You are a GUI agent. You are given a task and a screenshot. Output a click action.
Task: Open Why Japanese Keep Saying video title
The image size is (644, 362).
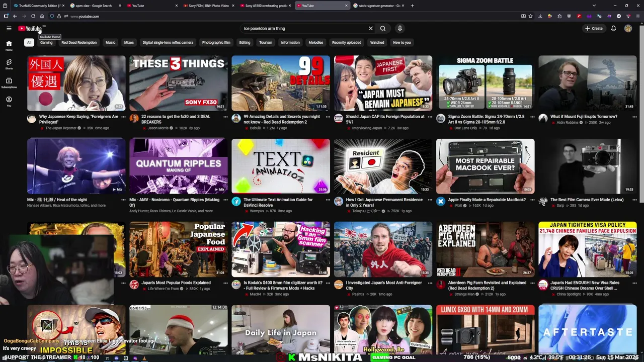[x=78, y=119]
